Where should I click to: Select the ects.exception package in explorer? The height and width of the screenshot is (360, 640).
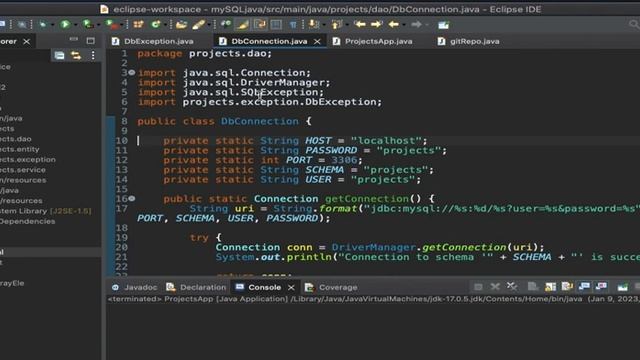click(x=28, y=160)
